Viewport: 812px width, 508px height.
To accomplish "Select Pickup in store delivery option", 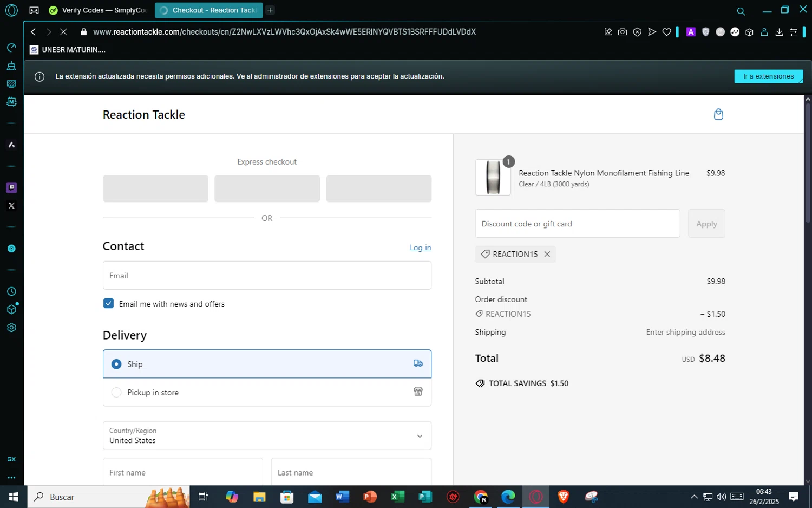I will coord(267,392).
